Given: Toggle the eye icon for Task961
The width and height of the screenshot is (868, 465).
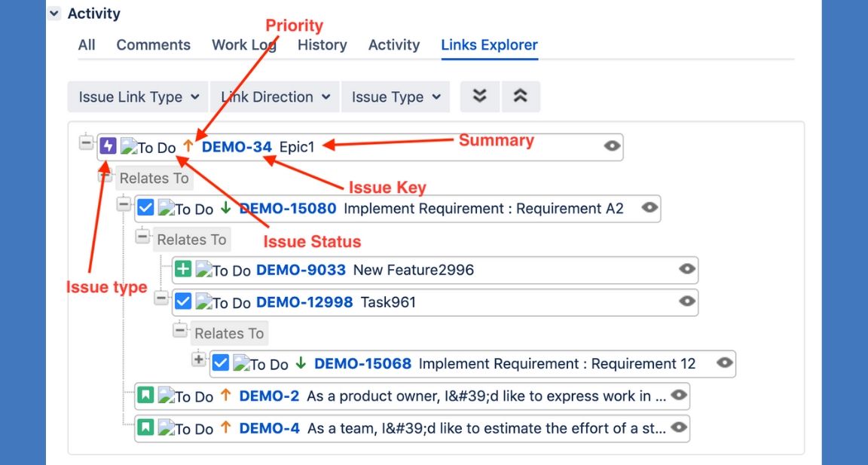Looking at the screenshot, I should tap(686, 301).
